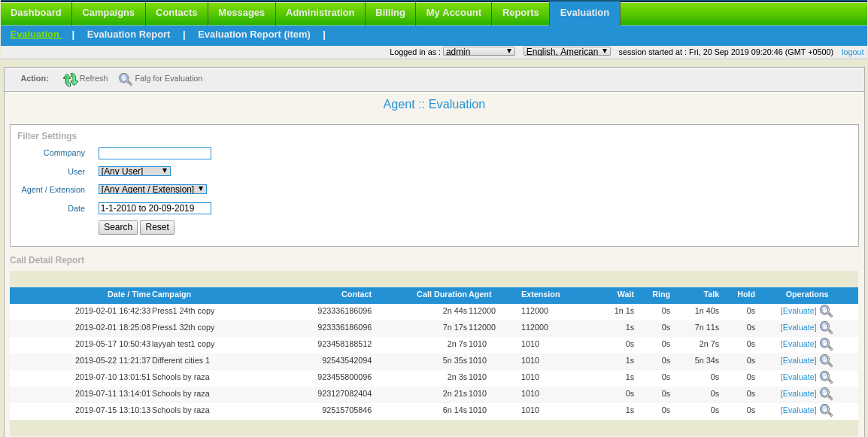Click contact number 92543542094
868x437 pixels.
pyautogui.click(x=347, y=360)
